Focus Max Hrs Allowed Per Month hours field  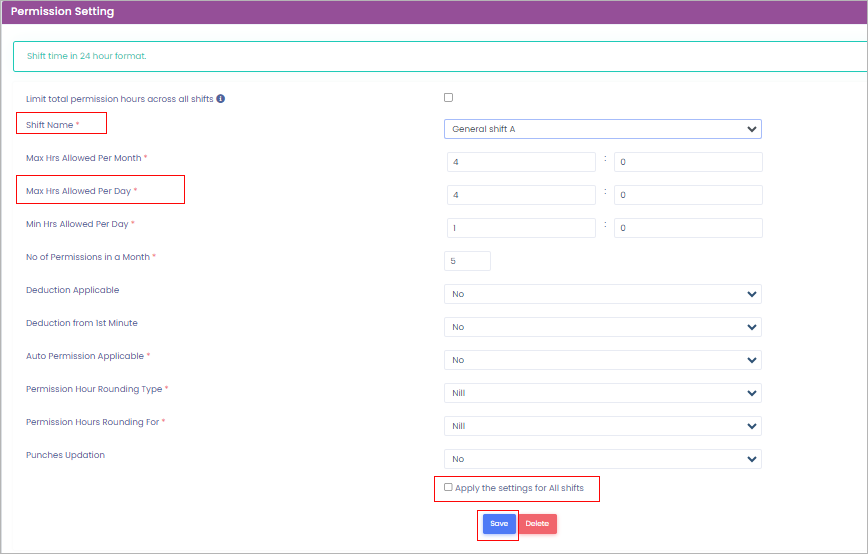coord(521,162)
